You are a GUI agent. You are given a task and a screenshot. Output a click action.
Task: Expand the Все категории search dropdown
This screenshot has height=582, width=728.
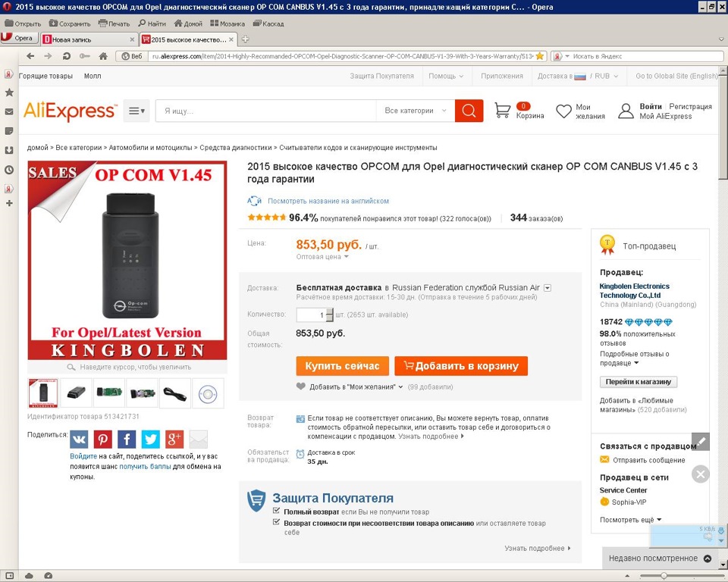pyautogui.click(x=415, y=111)
